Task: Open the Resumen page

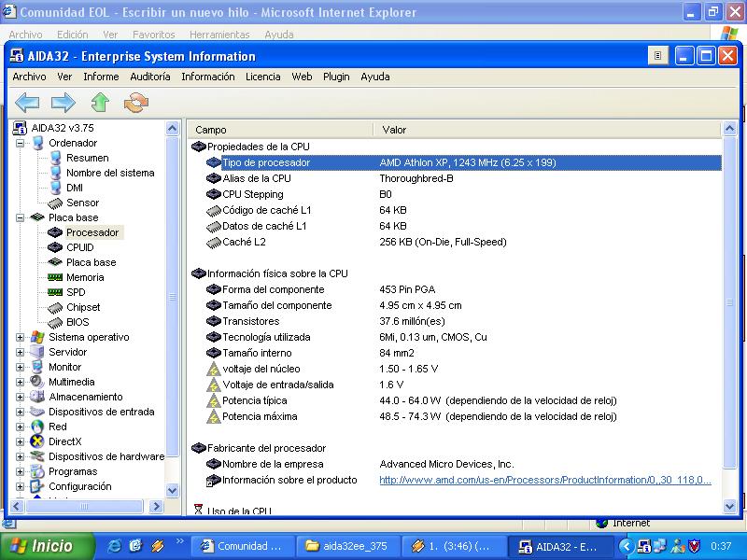Action: pyautogui.click(x=88, y=158)
